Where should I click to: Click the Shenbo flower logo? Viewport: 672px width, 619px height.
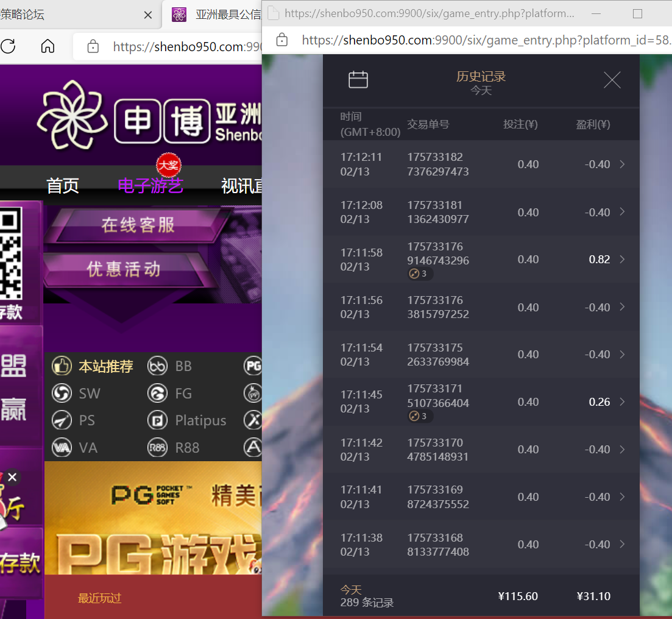(71, 115)
